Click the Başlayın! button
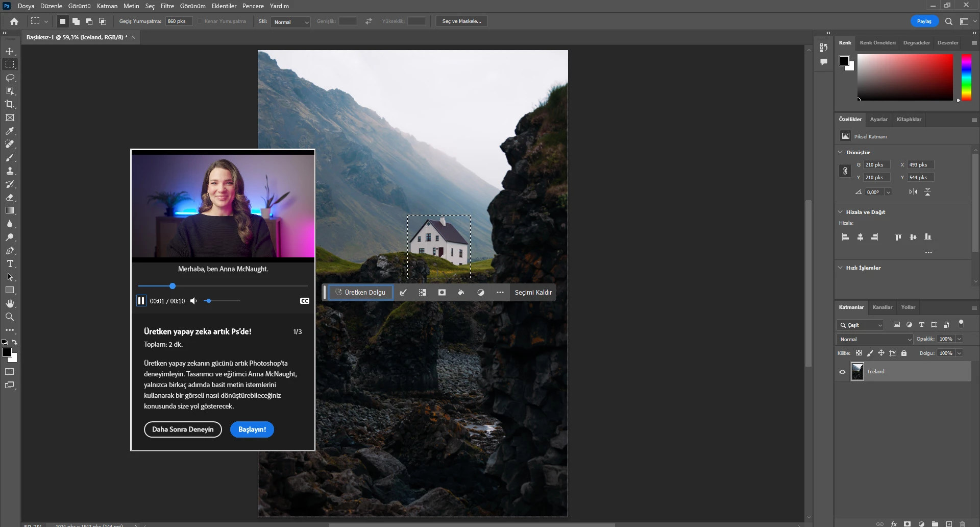 point(252,429)
